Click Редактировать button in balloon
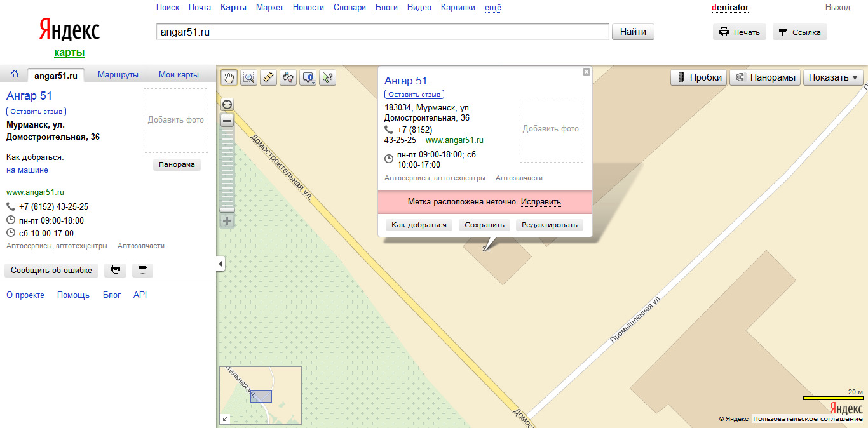 click(550, 225)
